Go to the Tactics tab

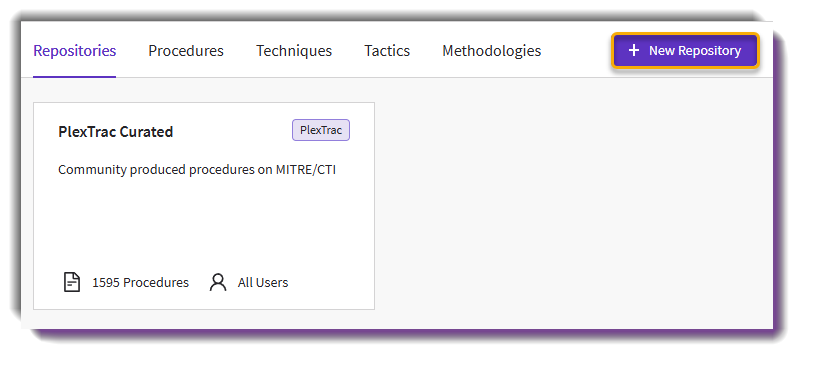coord(387,50)
